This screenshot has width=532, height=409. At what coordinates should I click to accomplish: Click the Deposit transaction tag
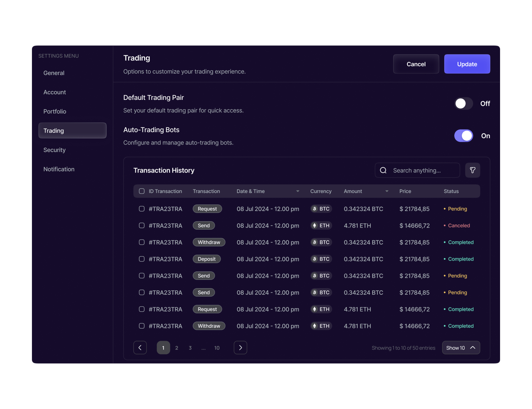[207, 259]
